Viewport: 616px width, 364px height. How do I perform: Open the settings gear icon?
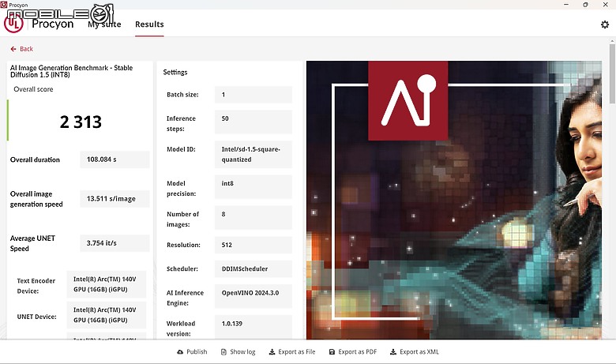605,24
